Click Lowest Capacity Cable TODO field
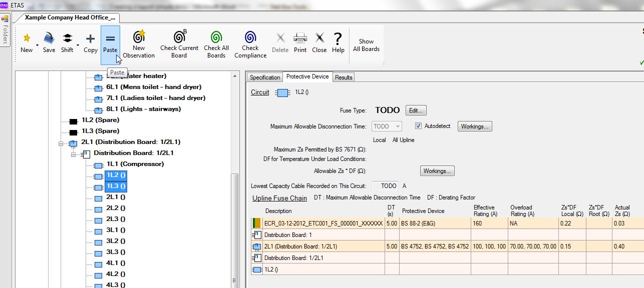644x288 pixels. [385, 186]
